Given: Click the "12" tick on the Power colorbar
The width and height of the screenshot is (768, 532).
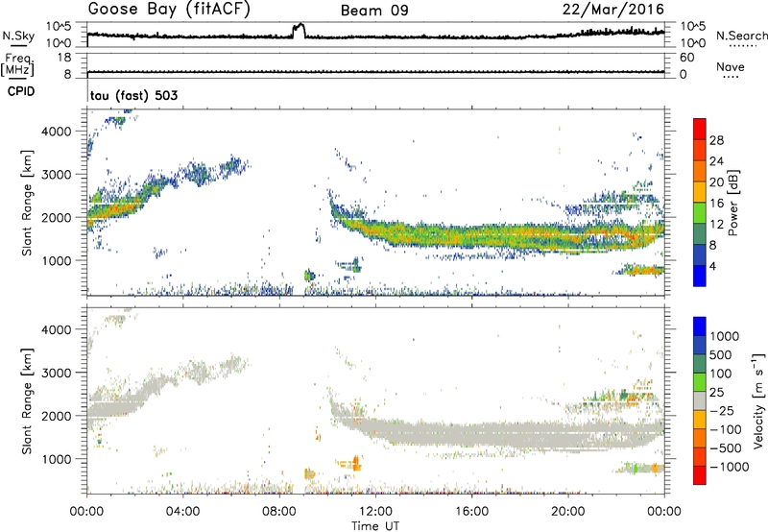Looking at the screenshot, I should pyautogui.click(x=716, y=225).
